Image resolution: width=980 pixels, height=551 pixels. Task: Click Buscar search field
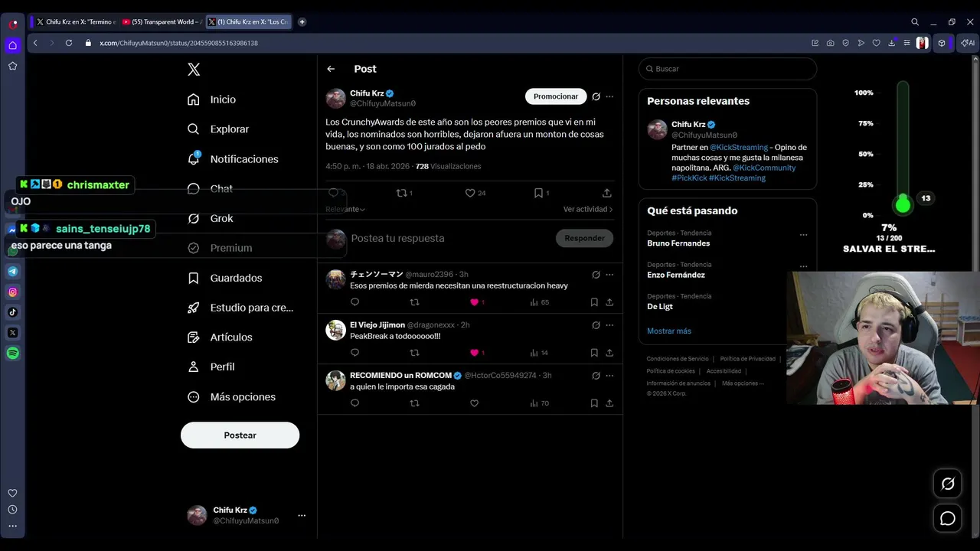tap(727, 69)
